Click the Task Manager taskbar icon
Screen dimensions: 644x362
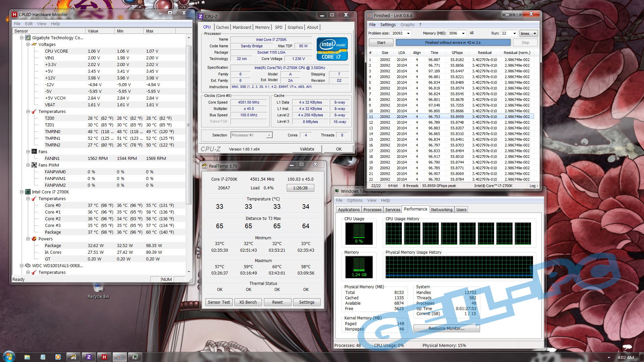(x=135, y=357)
